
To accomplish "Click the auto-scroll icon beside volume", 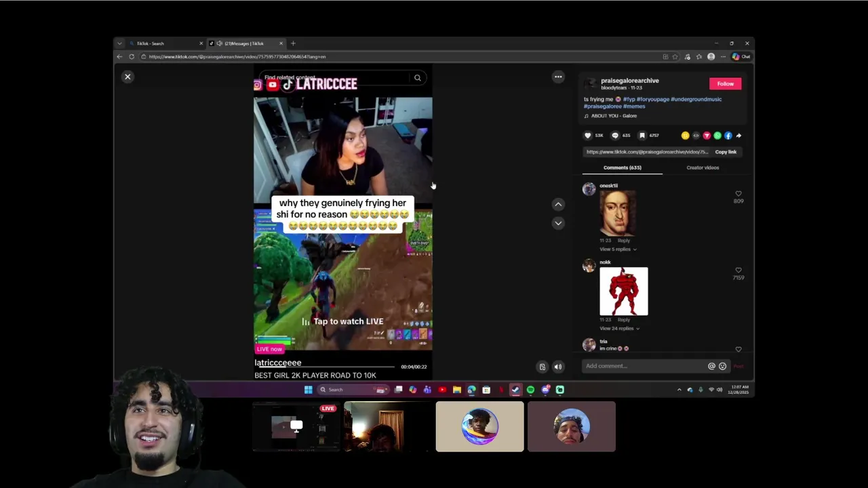I will coord(542,367).
